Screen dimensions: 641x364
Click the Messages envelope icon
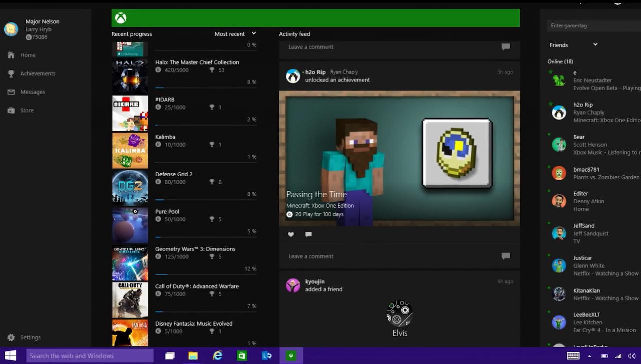(x=11, y=92)
